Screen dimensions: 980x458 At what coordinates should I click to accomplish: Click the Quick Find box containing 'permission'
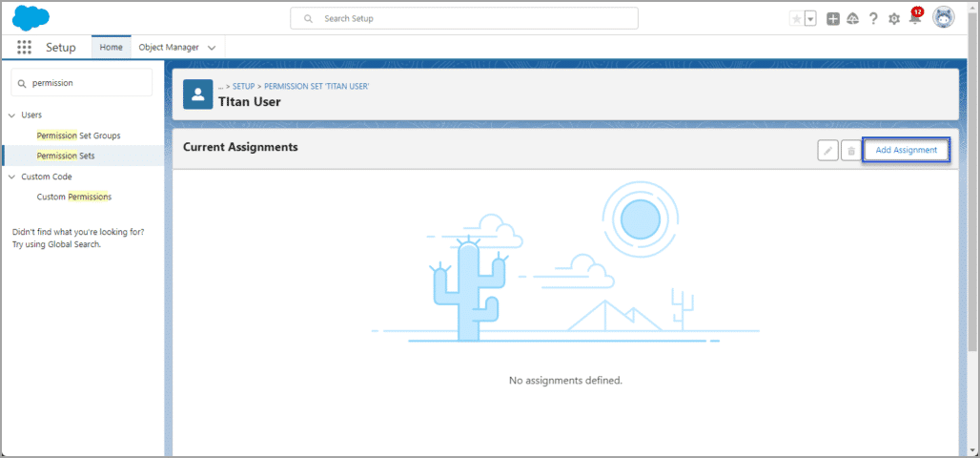(x=82, y=83)
